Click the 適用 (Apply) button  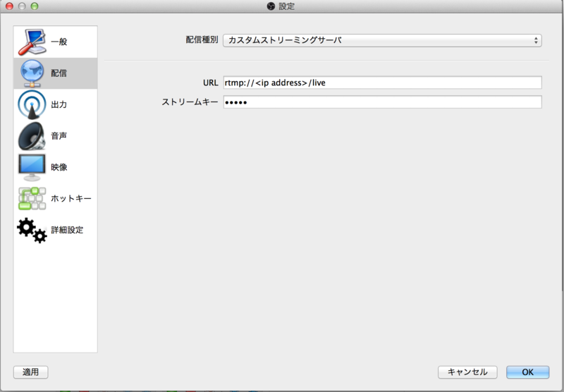pyautogui.click(x=30, y=372)
